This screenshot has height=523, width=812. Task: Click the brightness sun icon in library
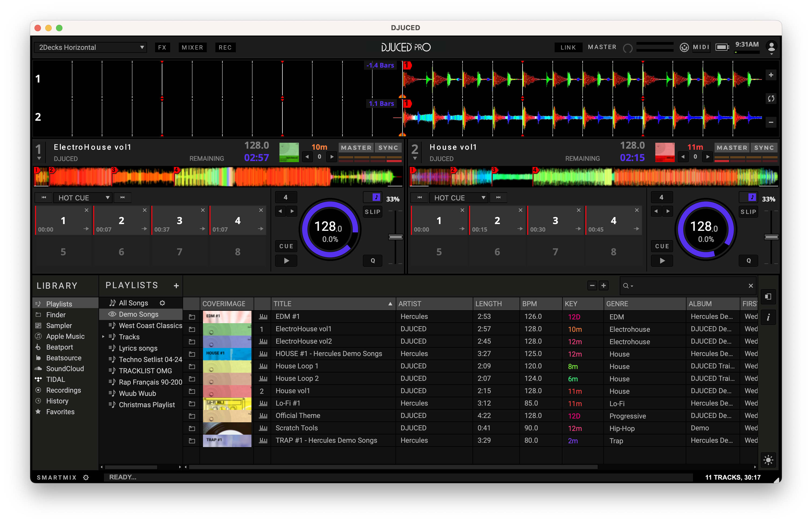click(x=768, y=460)
